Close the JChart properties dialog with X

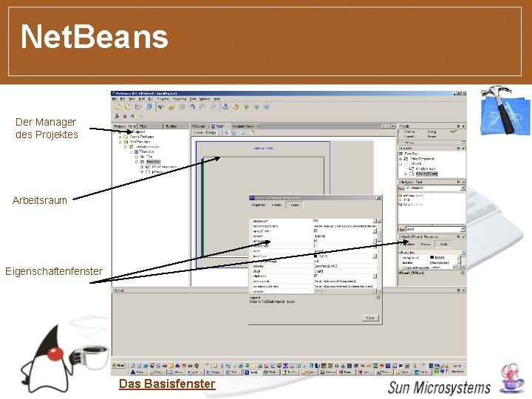coord(378,197)
